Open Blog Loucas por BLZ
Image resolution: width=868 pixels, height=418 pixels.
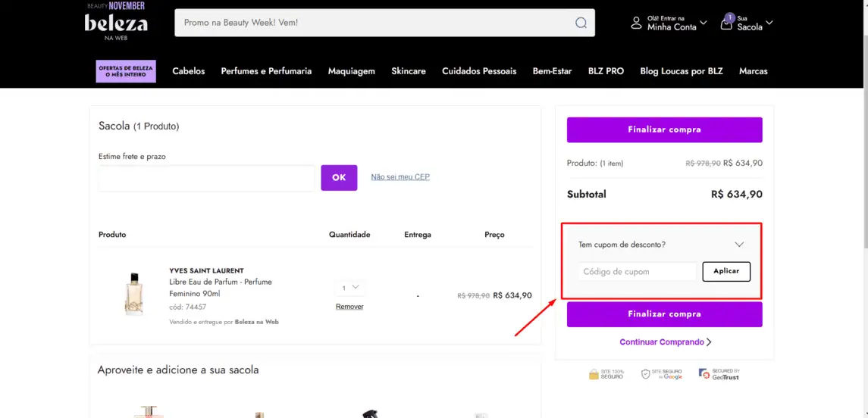coord(682,71)
